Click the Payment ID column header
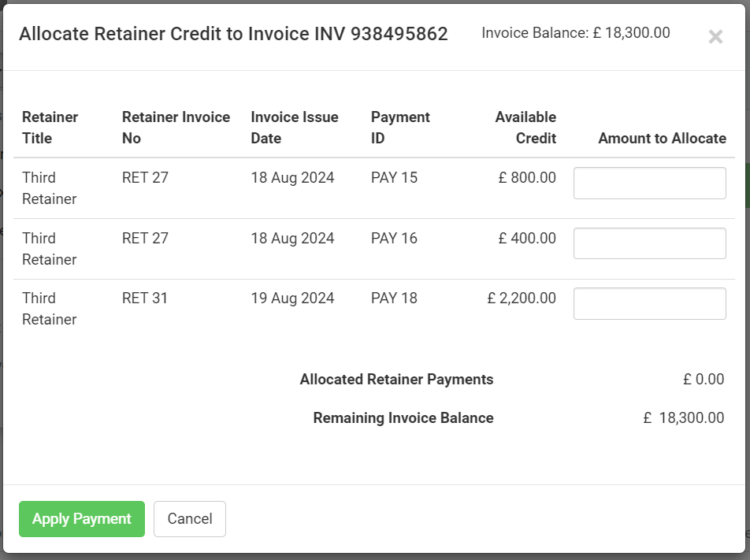This screenshot has width=750, height=560. click(x=400, y=128)
